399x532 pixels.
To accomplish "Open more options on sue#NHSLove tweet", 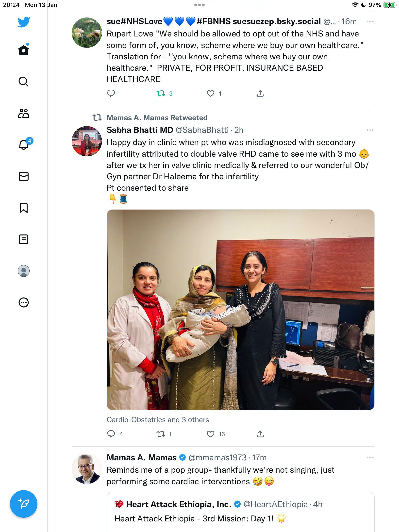I will click(370, 22).
